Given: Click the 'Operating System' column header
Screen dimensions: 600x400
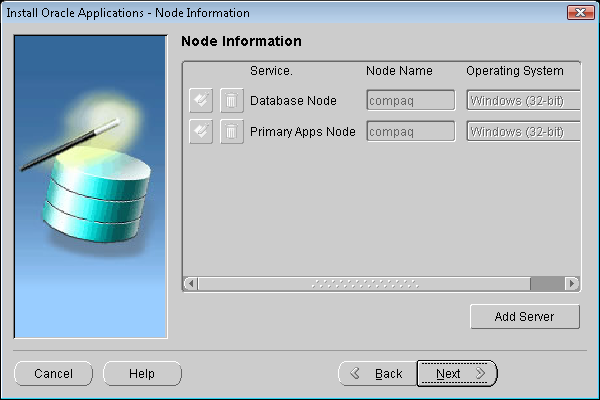Looking at the screenshot, I should (x=515, y=71).
